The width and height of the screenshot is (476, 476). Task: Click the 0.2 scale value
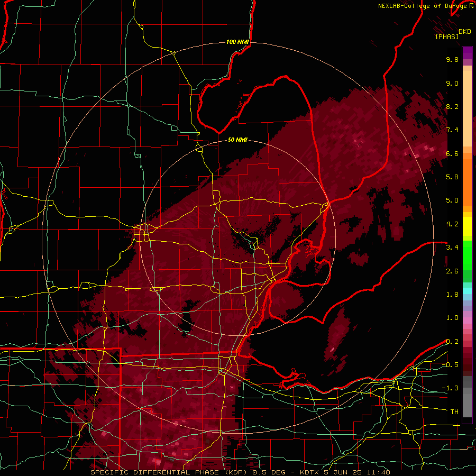(452, 342)
